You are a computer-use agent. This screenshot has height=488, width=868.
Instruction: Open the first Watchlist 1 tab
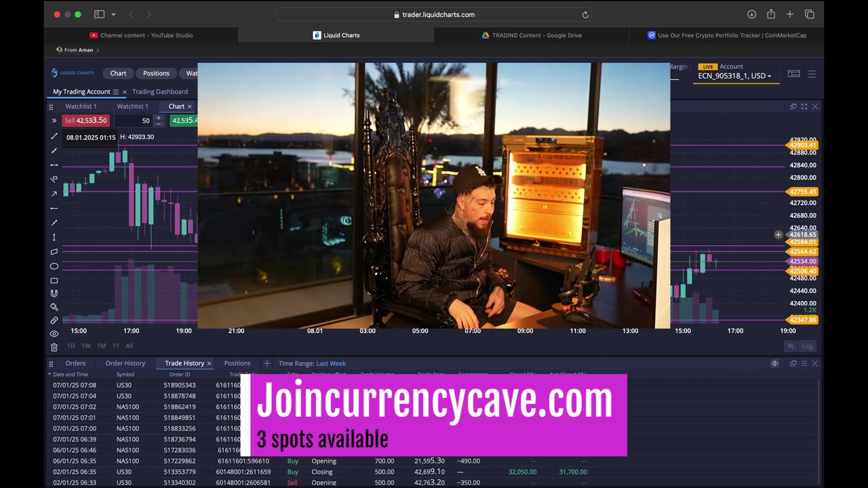(x=81, y=106)
